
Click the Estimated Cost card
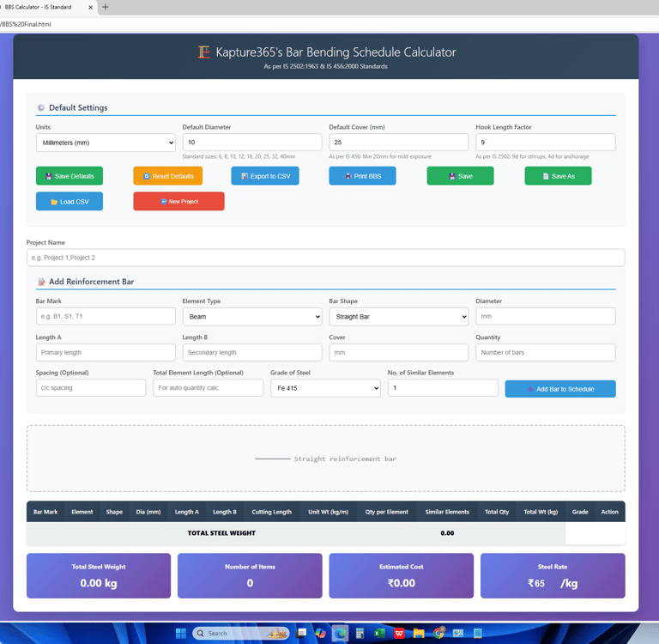point(402,575)
